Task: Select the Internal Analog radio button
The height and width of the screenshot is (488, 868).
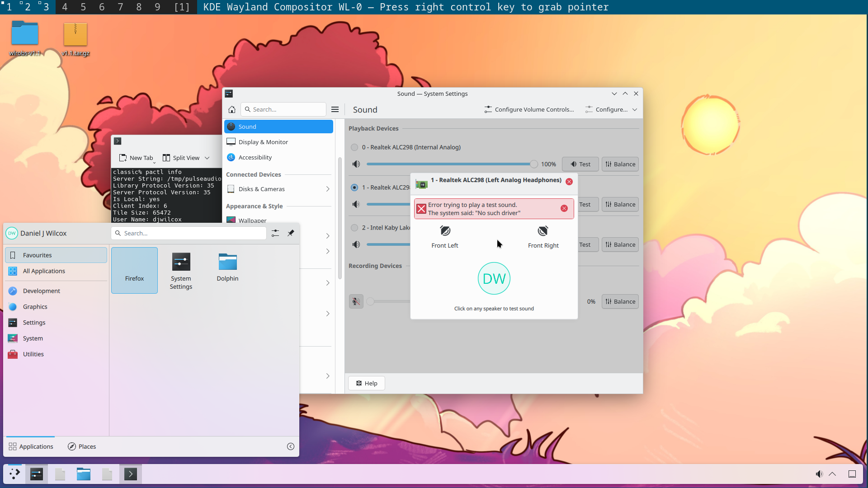Action: (x=354, y=147)
